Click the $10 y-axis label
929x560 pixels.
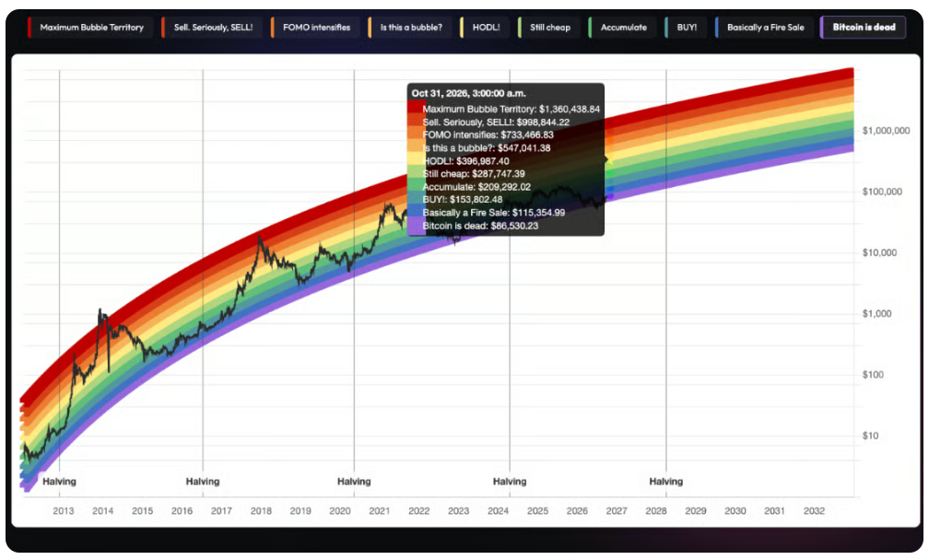click(x=870, y=435)
